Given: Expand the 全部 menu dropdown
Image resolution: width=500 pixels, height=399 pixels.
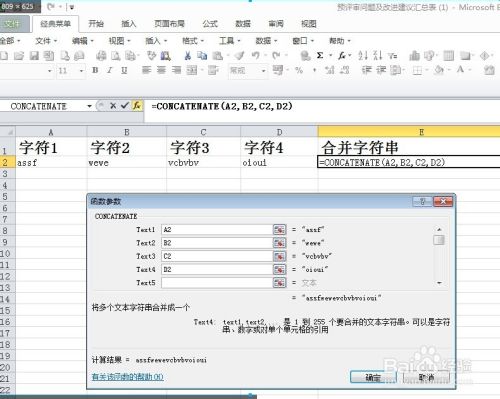Looking at the screenshot, I should tap(10, 41).
